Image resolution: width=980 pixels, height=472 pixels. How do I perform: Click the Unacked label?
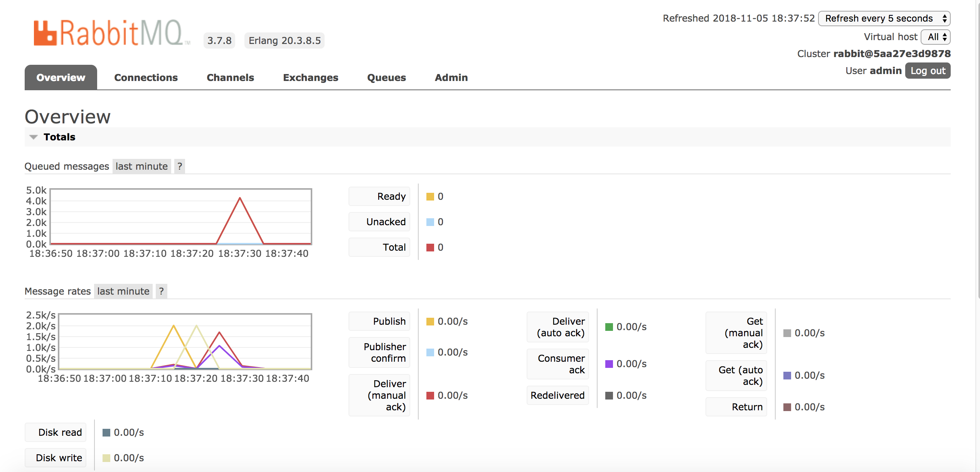tap(379, 222)
